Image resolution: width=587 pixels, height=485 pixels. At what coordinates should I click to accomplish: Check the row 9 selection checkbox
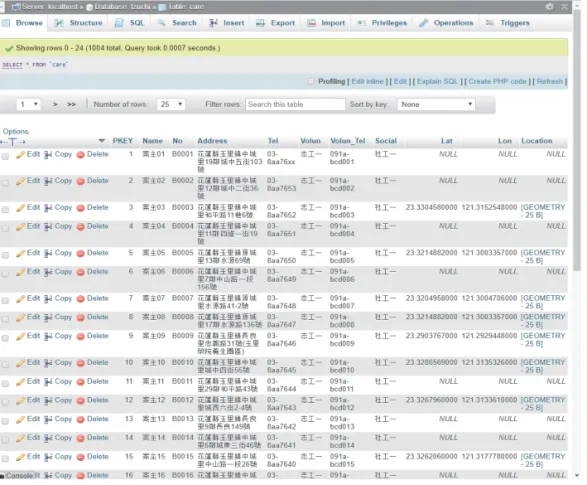point(5,338)
